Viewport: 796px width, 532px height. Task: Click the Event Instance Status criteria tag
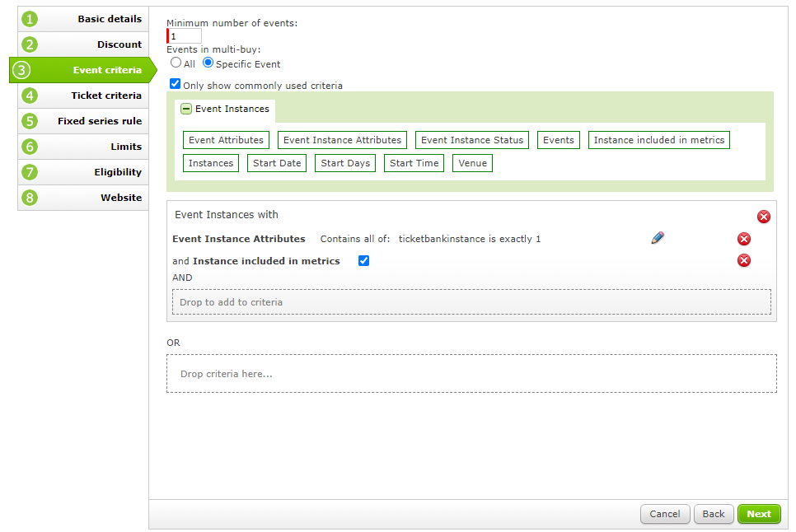(472, 140)
